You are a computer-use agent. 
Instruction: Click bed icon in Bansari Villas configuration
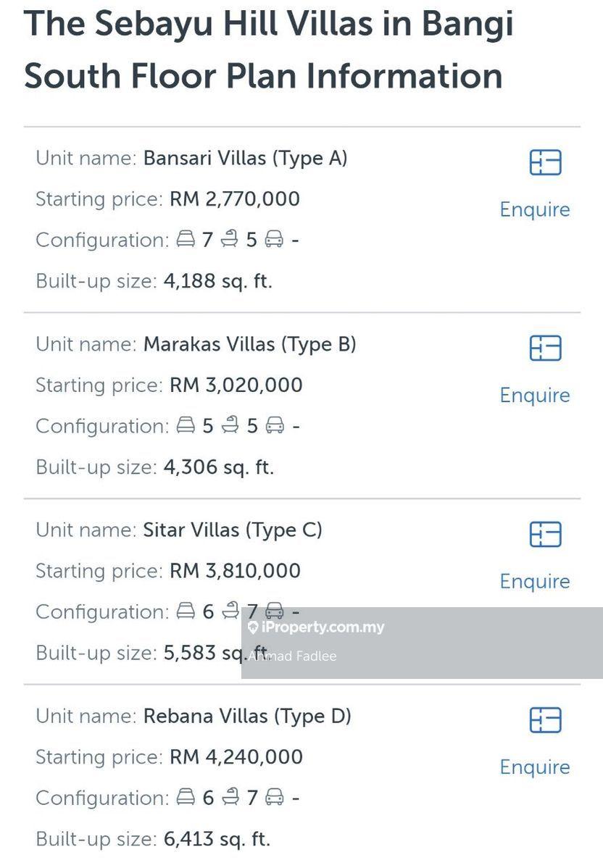(x=186, y=239)
